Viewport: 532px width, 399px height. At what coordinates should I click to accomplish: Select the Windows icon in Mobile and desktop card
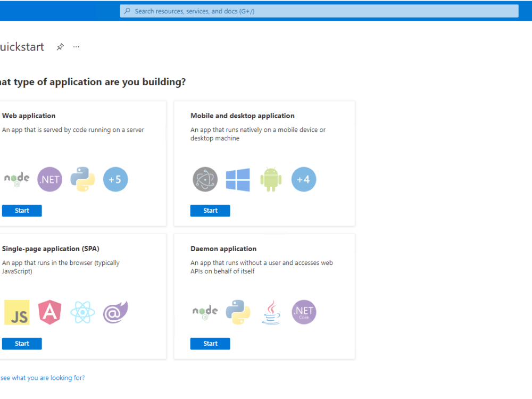point(238,179)
